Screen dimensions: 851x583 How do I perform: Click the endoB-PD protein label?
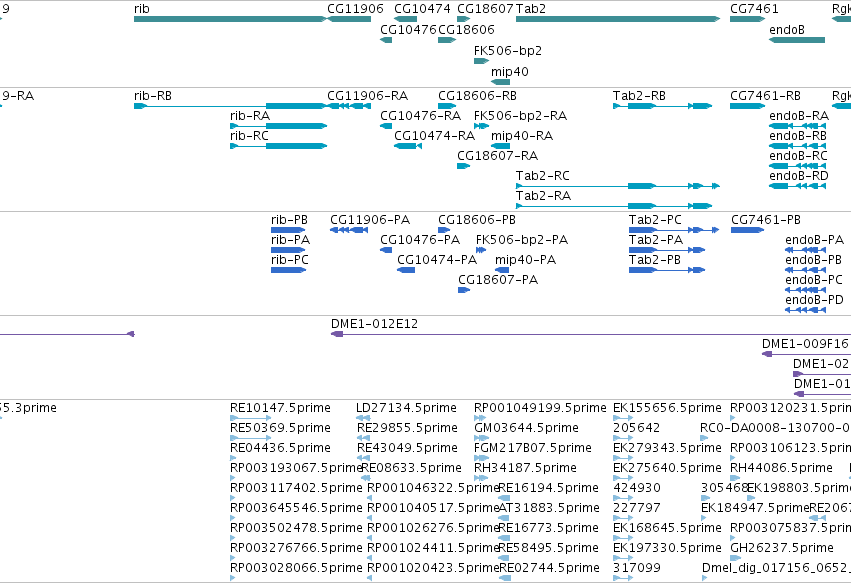tap(814, 300)
